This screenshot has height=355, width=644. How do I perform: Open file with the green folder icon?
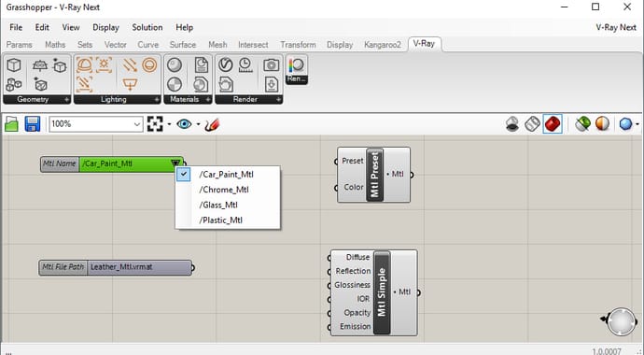[11, 123]
